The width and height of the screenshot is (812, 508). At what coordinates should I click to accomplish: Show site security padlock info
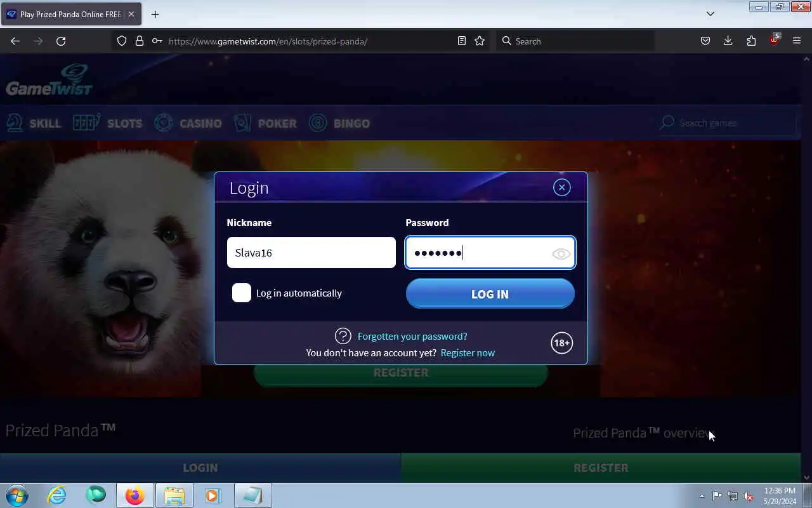click(x=140, y=41)
